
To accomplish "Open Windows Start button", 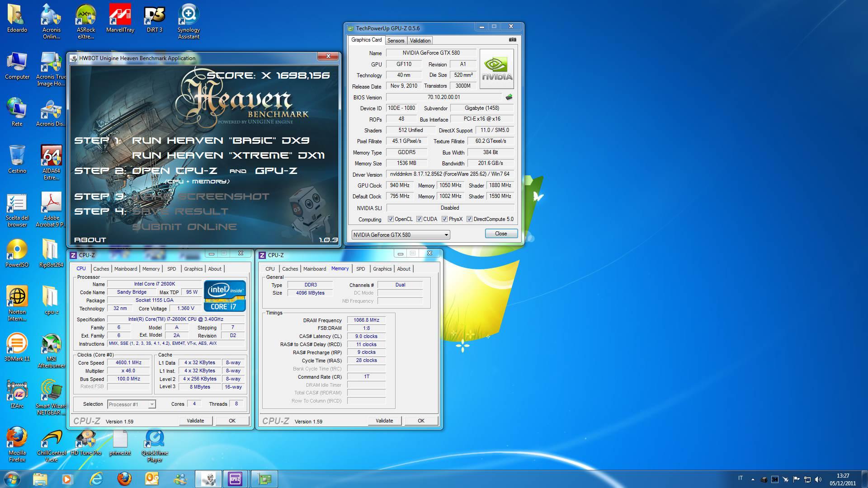I will pyautogui.click(x=13, y=479).
